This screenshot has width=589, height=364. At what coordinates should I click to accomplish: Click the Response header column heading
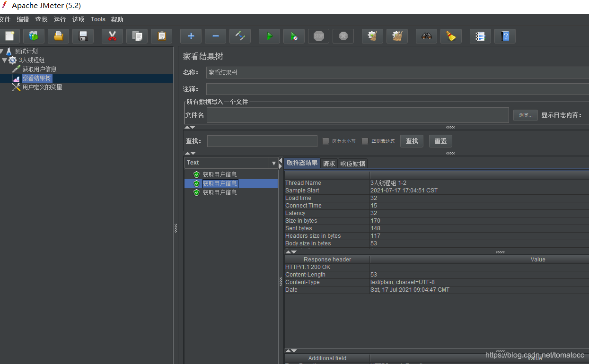pyautogui.click(x=327, y=260)
